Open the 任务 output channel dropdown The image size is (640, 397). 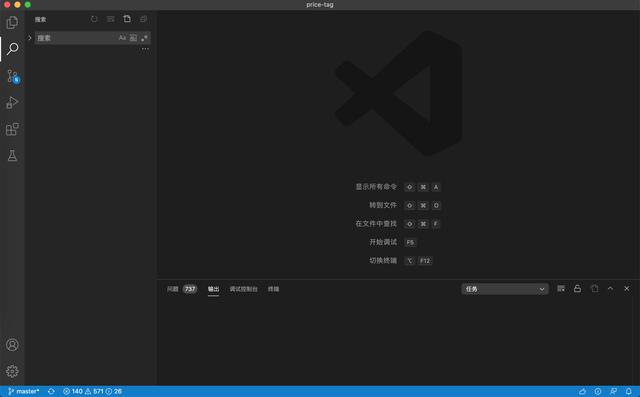505,289
